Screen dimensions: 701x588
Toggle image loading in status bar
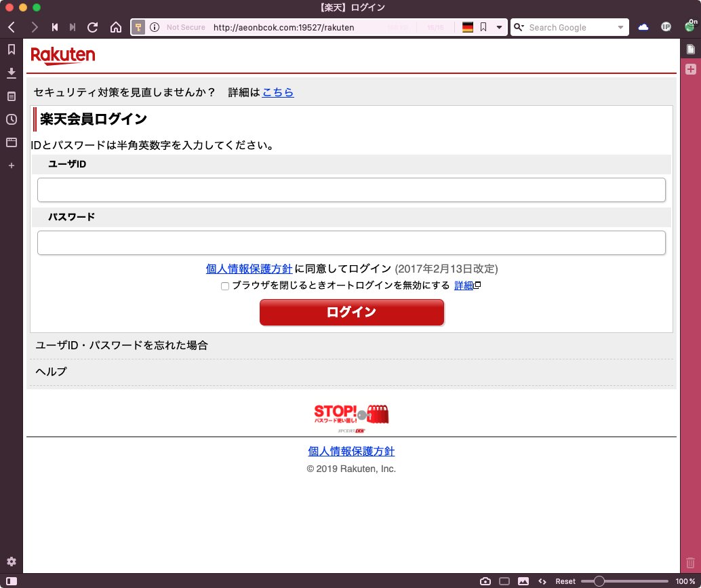[x=523, y=581]
